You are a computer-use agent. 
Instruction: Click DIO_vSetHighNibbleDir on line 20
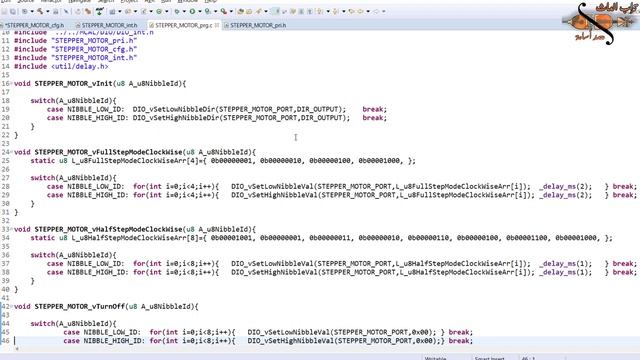[176, 118]
